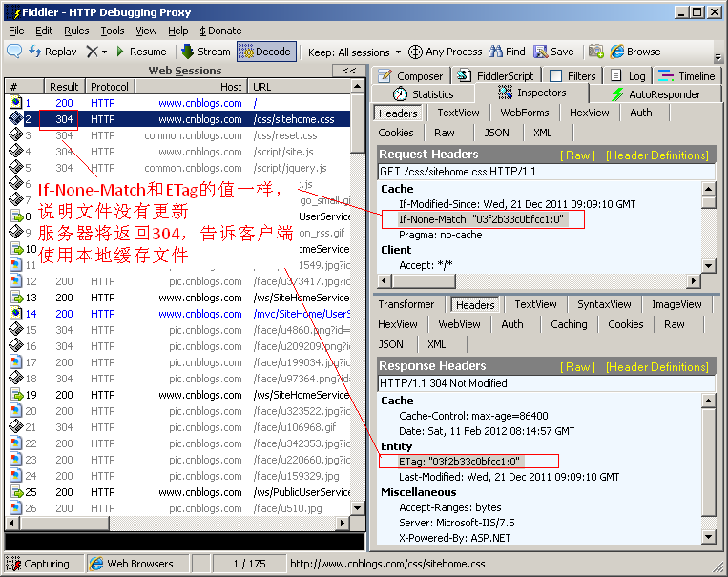
Task: Collapse Web Sessions panel with << button
Action: [348, 71]
